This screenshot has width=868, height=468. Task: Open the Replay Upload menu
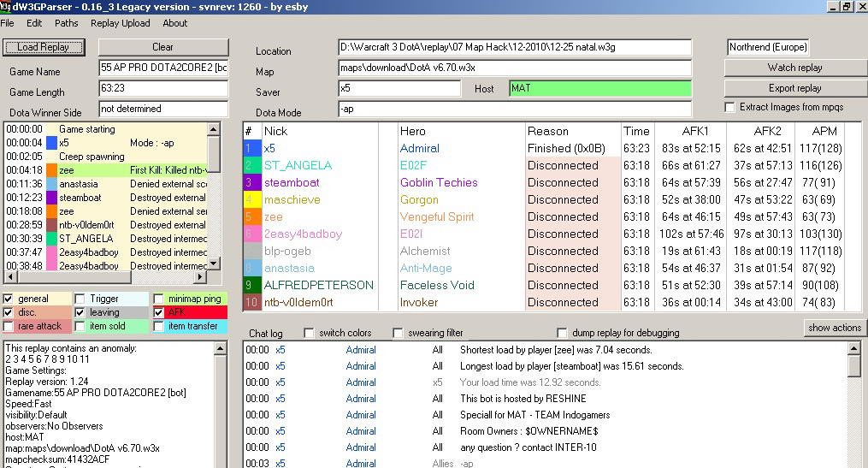coord(120,23)
